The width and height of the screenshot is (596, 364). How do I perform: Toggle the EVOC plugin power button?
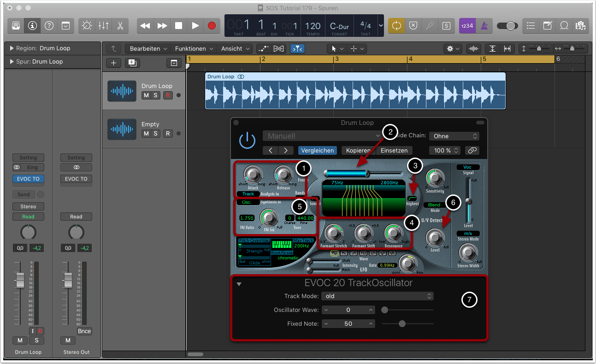[248, 141]
